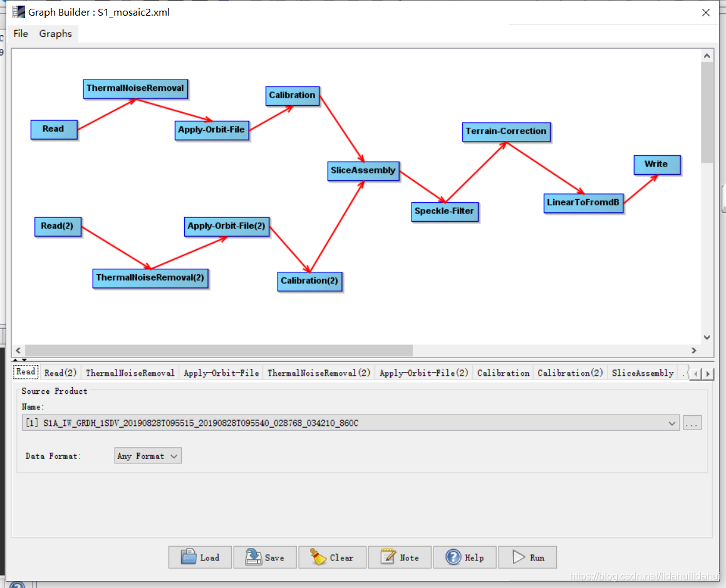Open the Graphs menu
726x588 pixels.
tap(56, 33)
